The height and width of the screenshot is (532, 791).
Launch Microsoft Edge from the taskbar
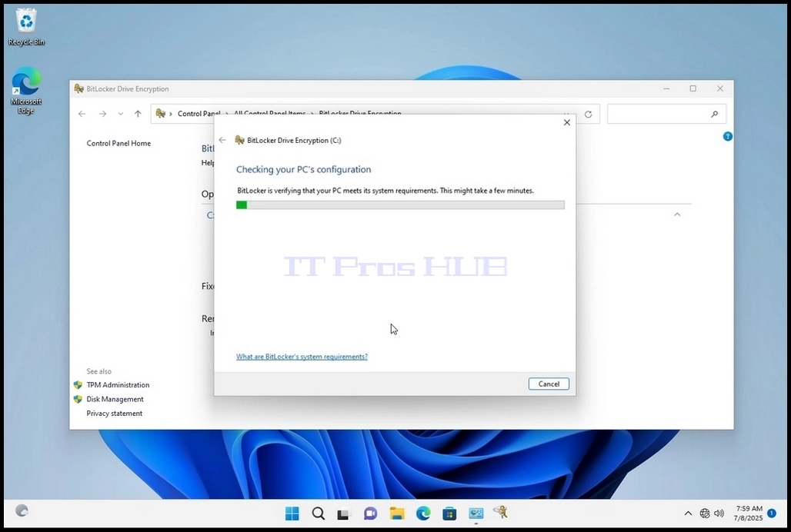pos(423,514)
